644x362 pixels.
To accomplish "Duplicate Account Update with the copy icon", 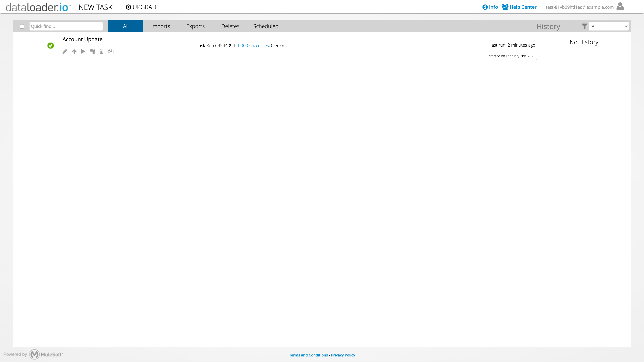I will click(111, 51).
